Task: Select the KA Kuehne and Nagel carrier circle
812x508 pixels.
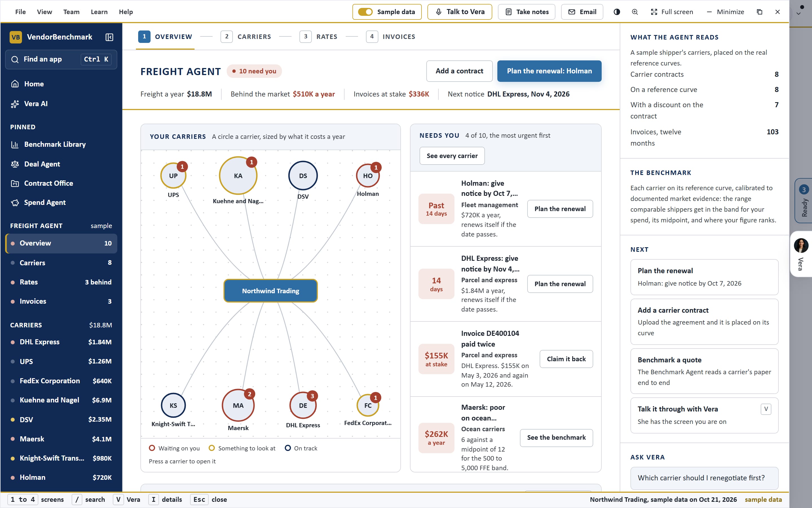Action: coord(238,176)
